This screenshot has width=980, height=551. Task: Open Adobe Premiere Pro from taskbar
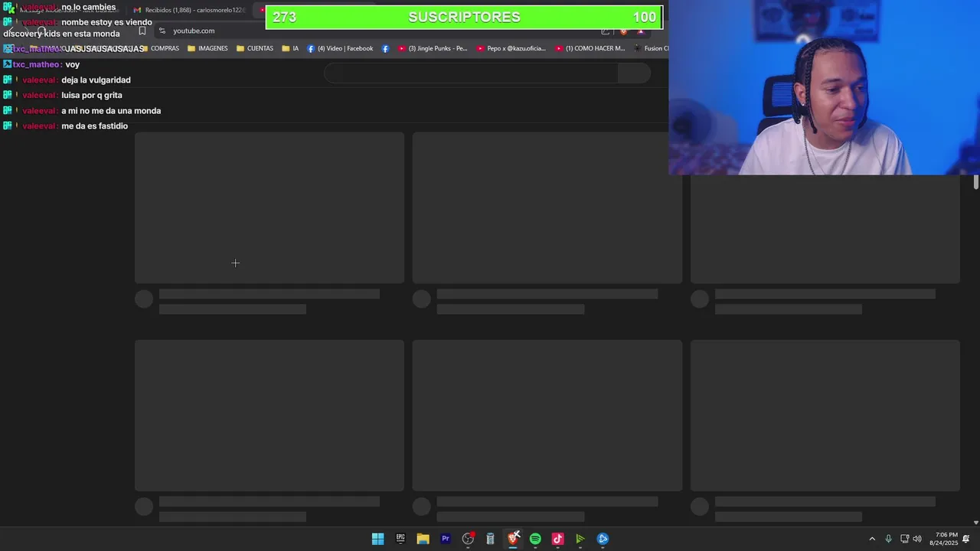445,539
